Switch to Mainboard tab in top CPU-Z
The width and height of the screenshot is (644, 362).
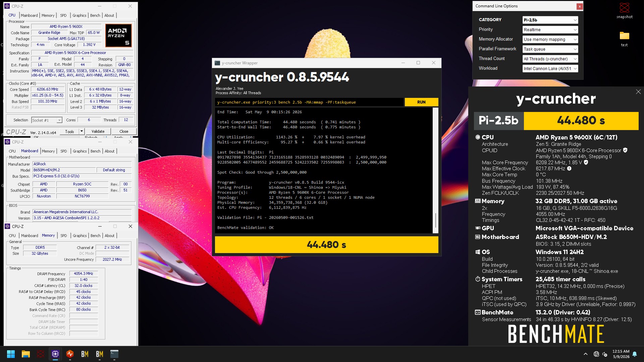(29, 15)
